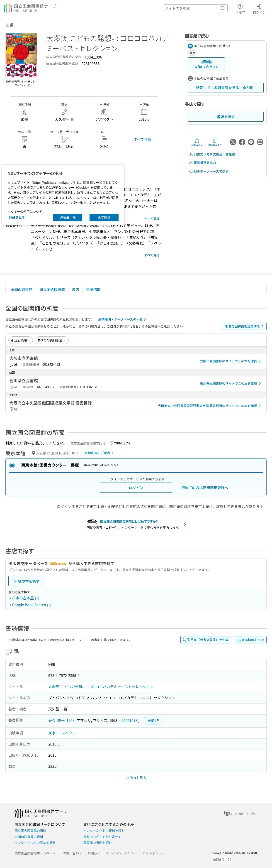The width and height of the screenshot is (272, 868).
Task: Choose 必要最小限 cookies button
Action: [68, 218]
